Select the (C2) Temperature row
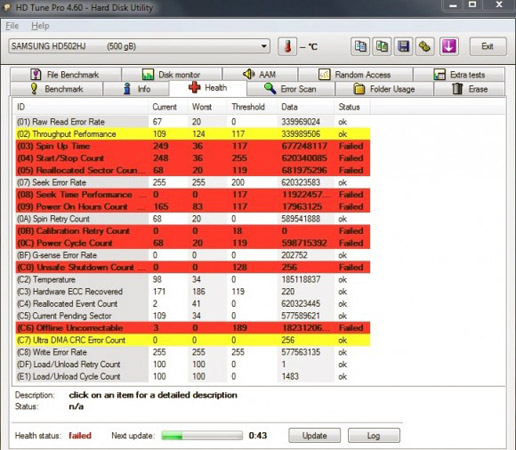Image resolution: width=516 pixels, height=450 pixels. 193,279
